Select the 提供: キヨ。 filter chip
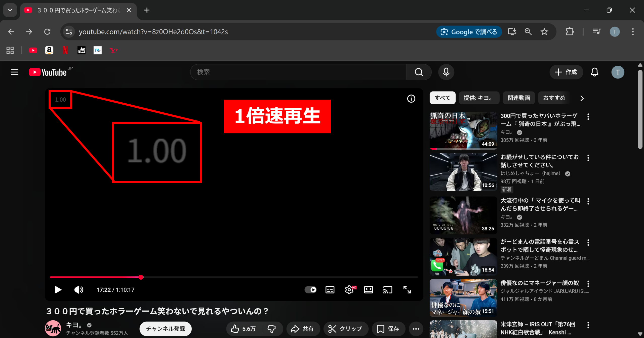Viewport: 644px width, 338px height. [479, 98]
